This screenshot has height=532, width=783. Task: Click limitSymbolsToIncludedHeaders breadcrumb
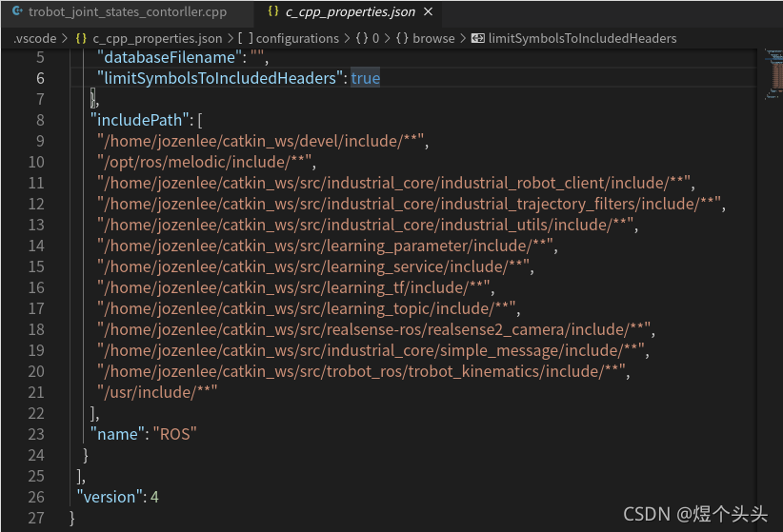tap(582, 38)
